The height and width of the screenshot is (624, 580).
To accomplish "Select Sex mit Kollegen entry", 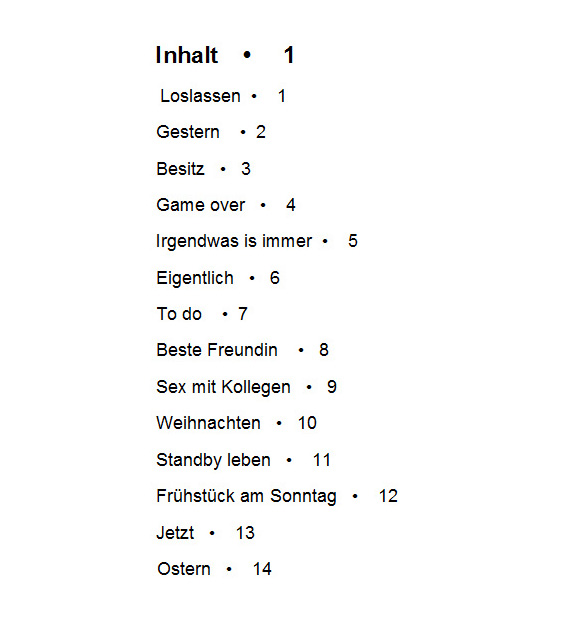I will click(223, 387).
